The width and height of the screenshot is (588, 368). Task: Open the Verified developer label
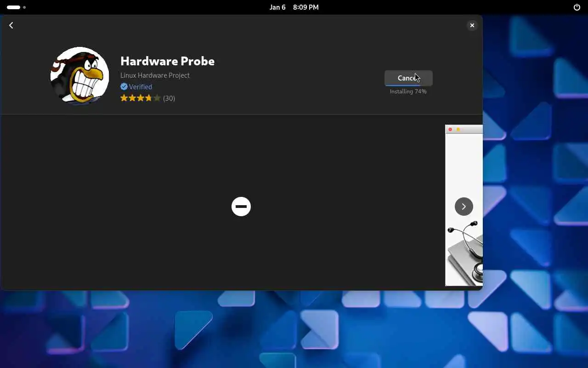click(140, 86)
